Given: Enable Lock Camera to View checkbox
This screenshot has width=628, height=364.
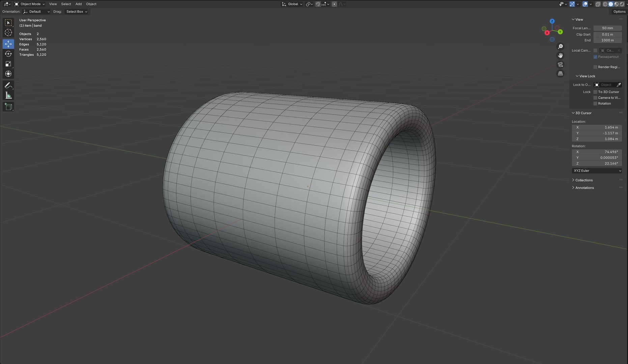Looking at the screenshot, I should [595, 98].
